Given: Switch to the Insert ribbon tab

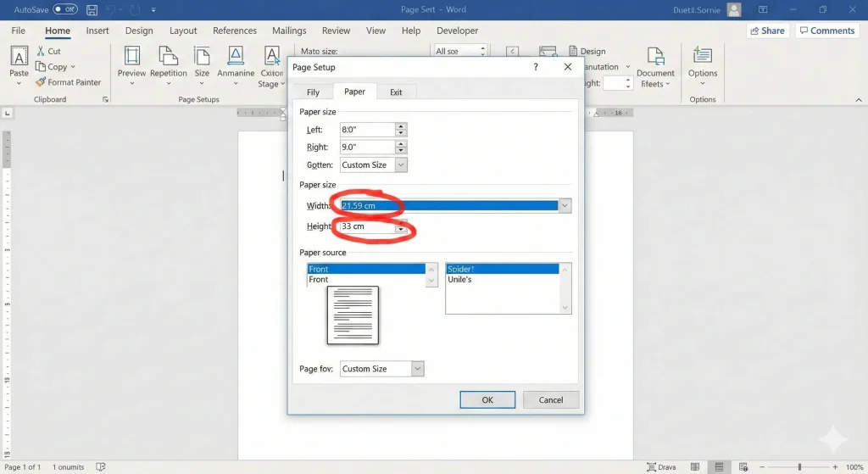Looking at the screenshot, I should pyautogui.click(x=97, y=31).
